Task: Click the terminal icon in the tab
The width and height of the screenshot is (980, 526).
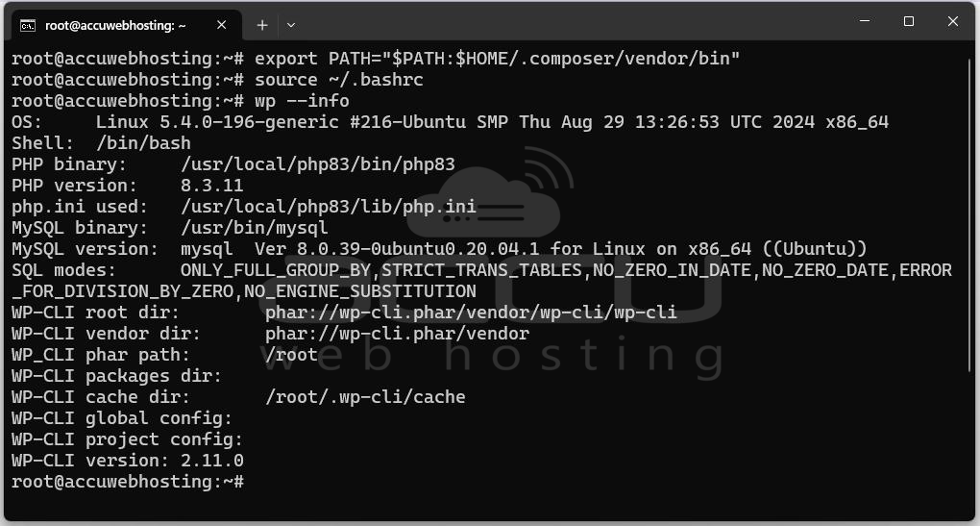Action: point(28,26)
